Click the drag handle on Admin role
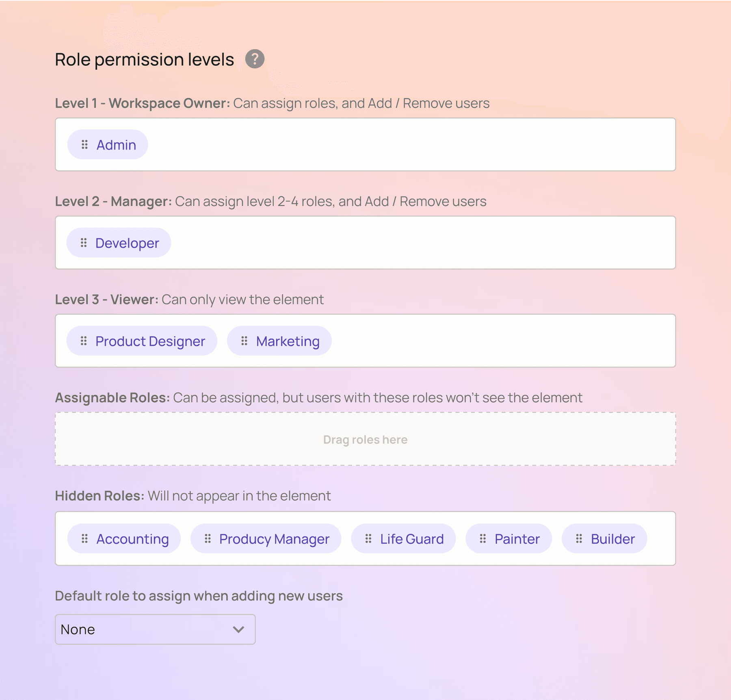731x700 pixels. pos(84,145)
